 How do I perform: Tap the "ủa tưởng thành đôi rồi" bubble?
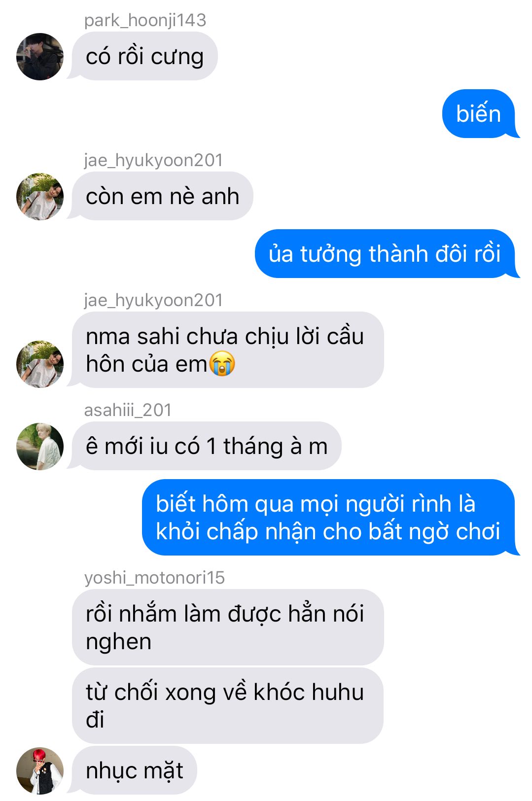385,254
